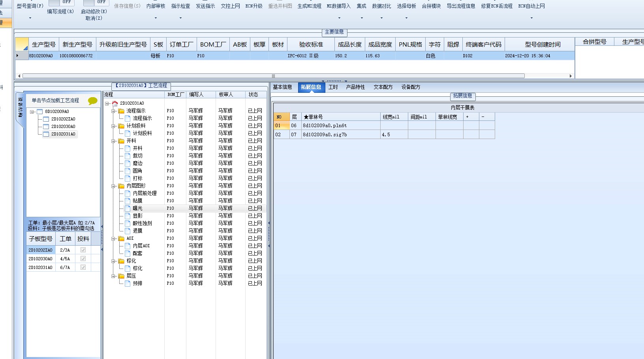Click the 计划投料 folder icon
This screenshot has width=644, height=359.
coord(122,126)
